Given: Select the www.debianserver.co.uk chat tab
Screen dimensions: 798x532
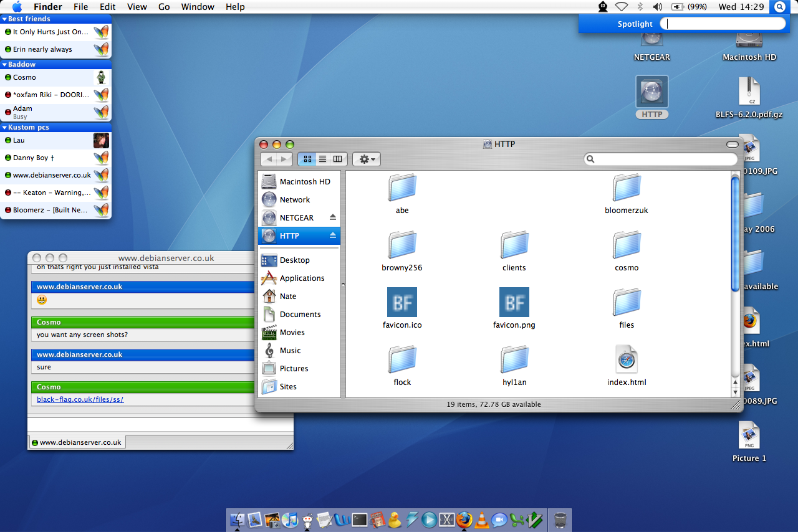Looking at the screenshot, I should pyautogui.click(x=77, y=442).
